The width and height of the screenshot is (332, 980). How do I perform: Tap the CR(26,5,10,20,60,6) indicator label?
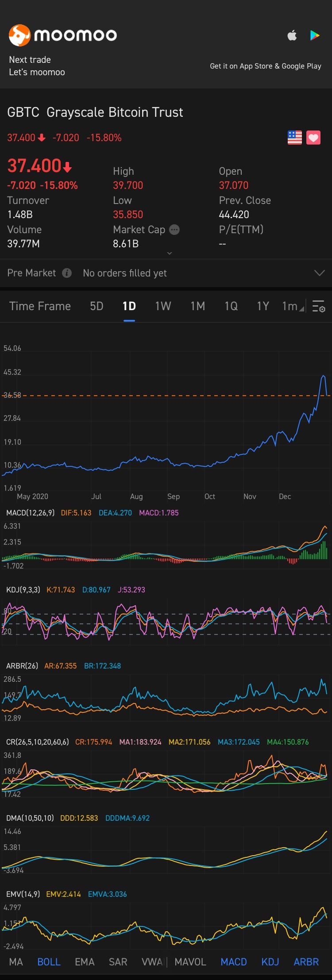[x=38, y=742]
